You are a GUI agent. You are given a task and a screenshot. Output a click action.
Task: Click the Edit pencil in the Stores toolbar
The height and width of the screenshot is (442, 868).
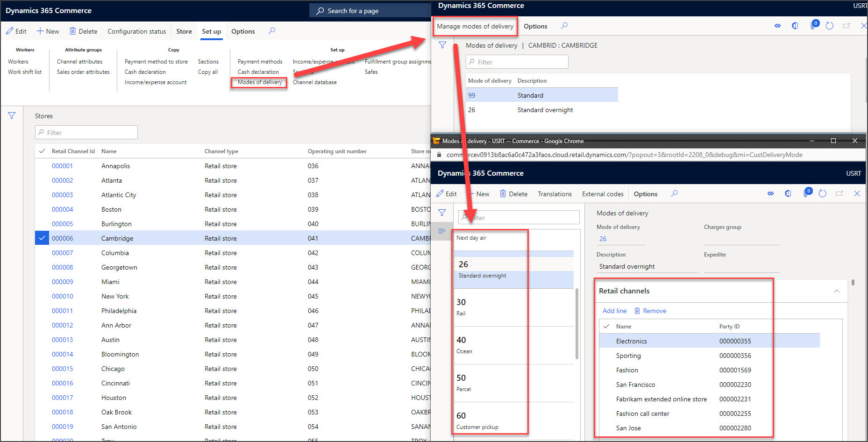[16, 31]
